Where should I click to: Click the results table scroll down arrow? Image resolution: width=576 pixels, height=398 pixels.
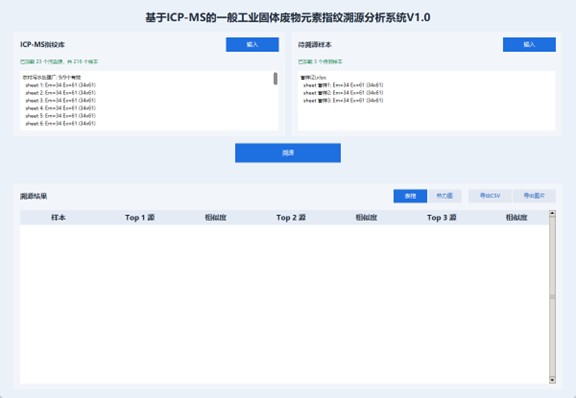click(552, 380)
